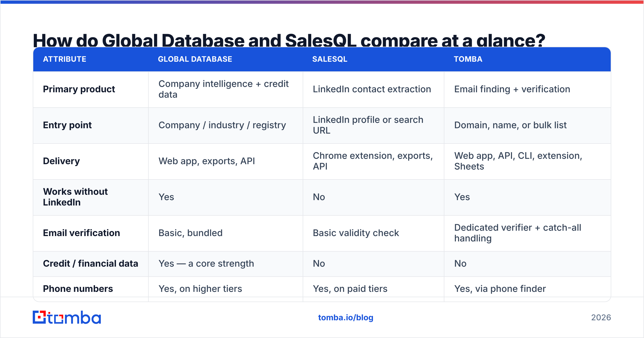644x338 pixels.
Task: Select Tomba 'No' in Credit / financial data row
Action: (460, 263)
